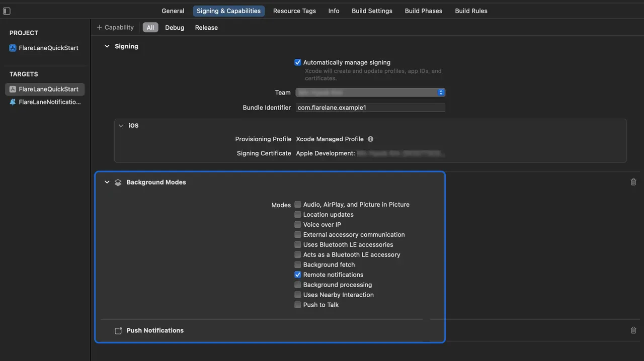Enable Push to Talk mode

(x=298, y=305)
